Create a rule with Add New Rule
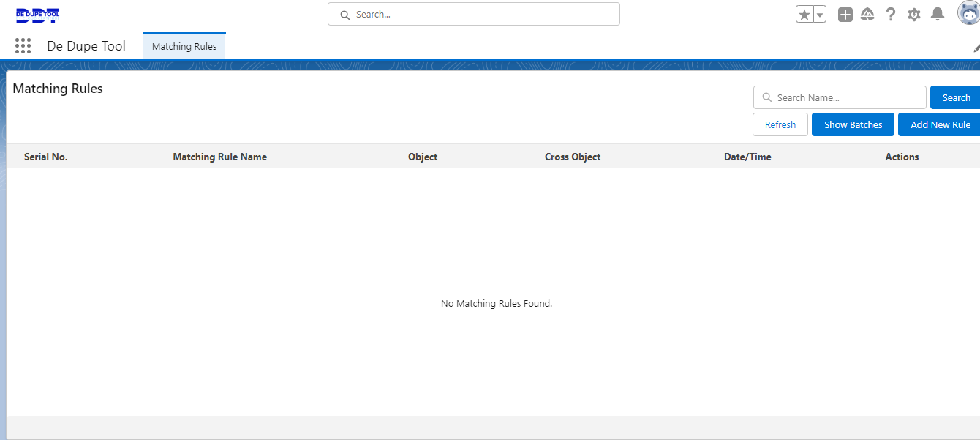This screenshot has height=440, width=980. [940, 124]
